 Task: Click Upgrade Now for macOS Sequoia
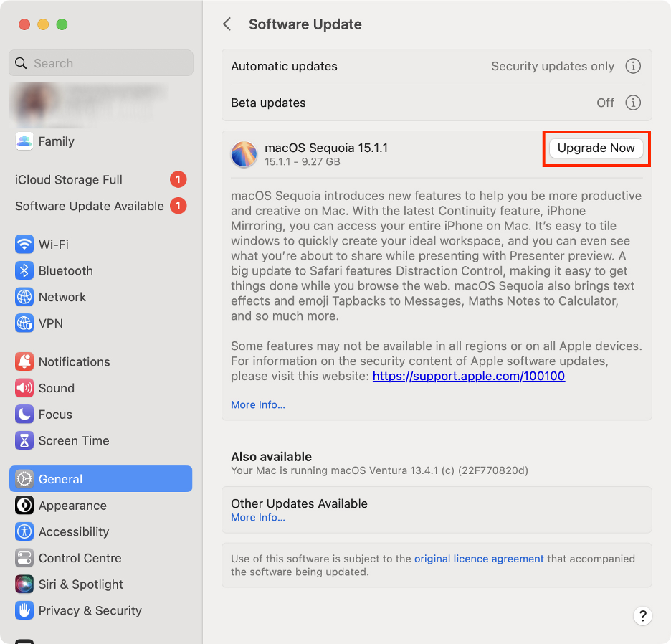coord(596,148)
